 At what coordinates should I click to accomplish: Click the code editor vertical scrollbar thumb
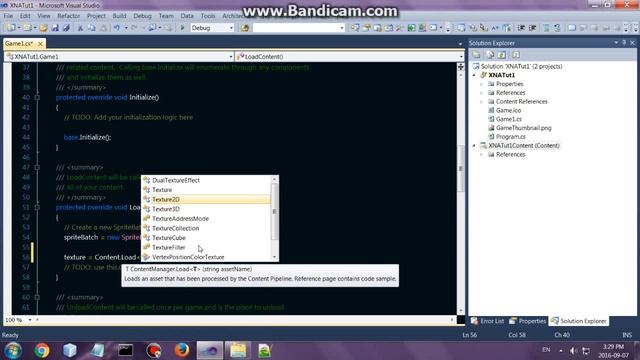tap(460, 168)
